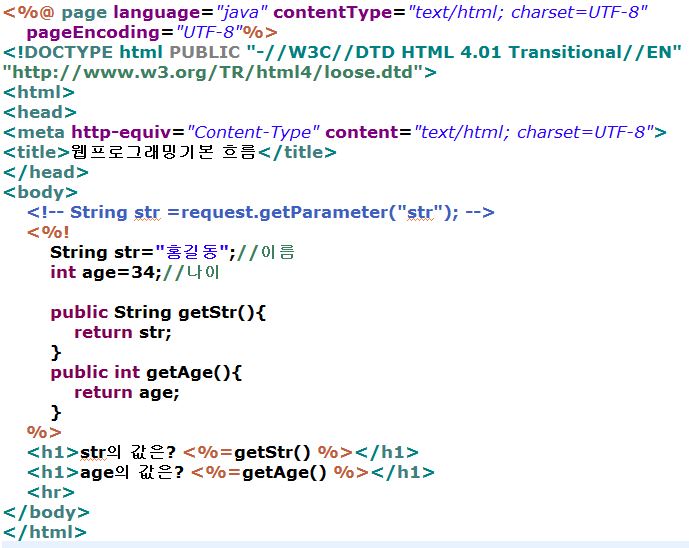Screen dimensions: 689x548
Task: Click the page directive language="java" attribute
Action: pyautogui.click(x=191, y=12)
